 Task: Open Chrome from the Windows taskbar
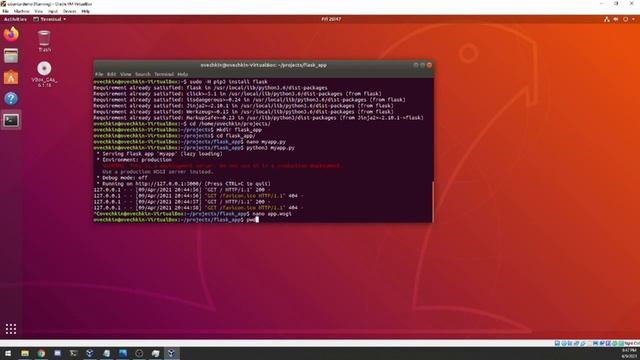click(x=41, y=353)
